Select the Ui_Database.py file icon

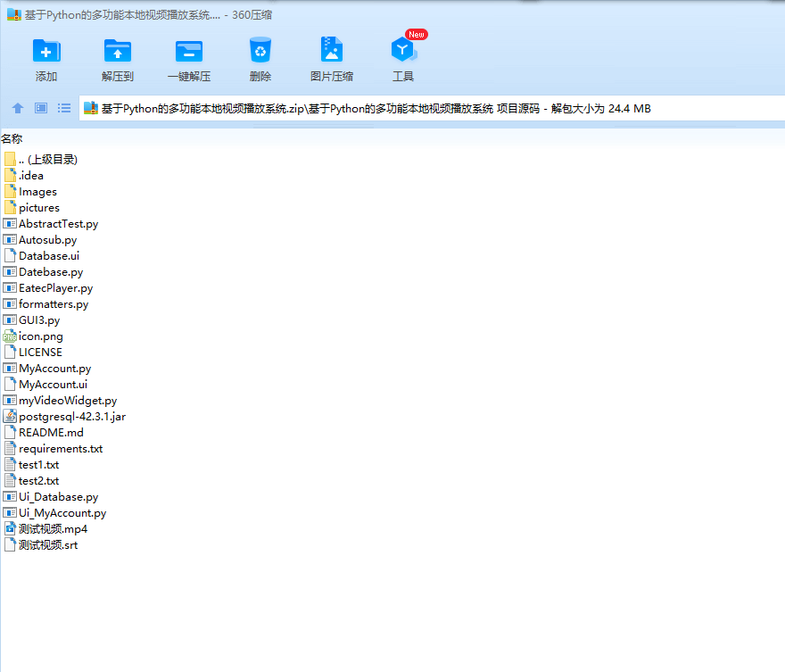(10, 497)
